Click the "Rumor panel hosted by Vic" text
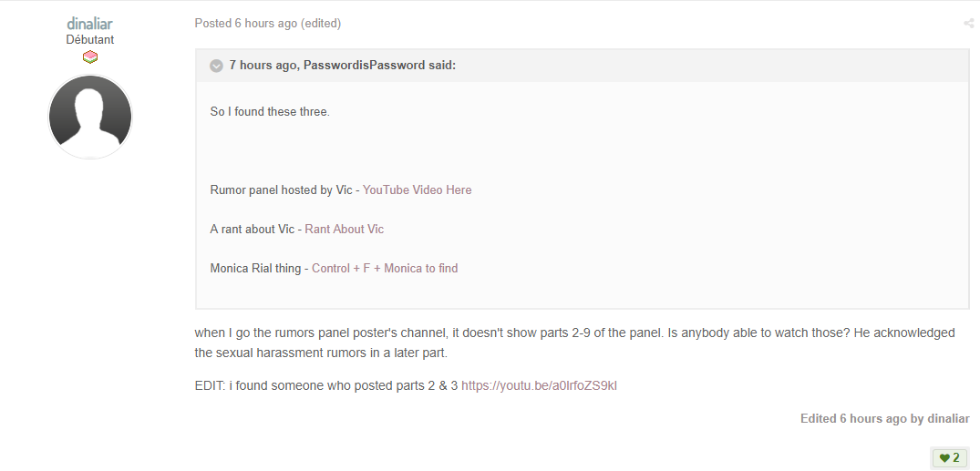 point(282,189)
